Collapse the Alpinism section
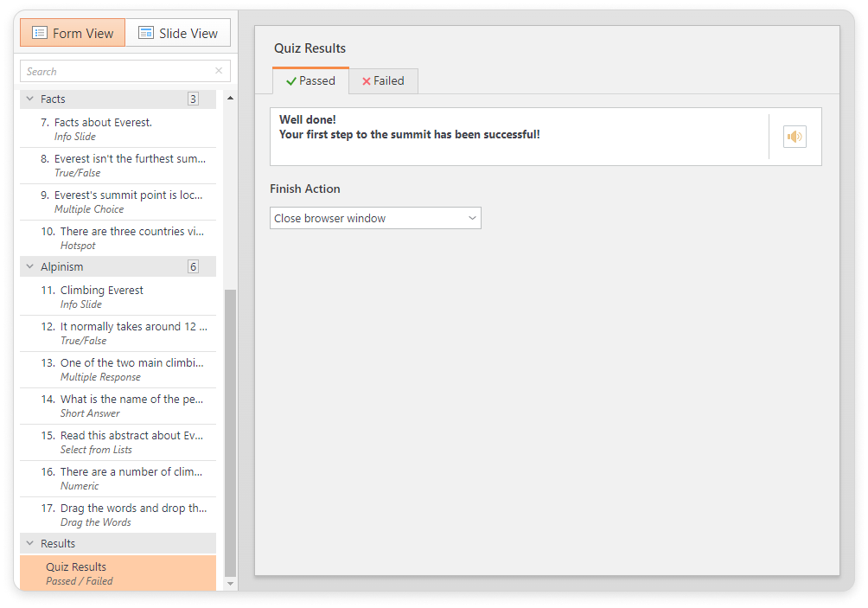This screenshot has height=608, width=868. pos(30,267)
